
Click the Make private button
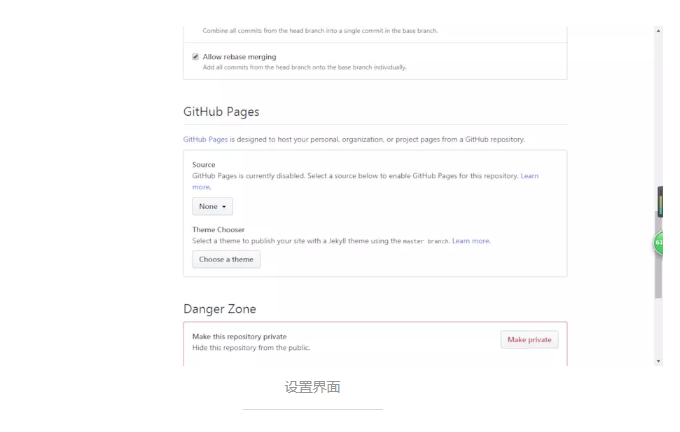coord(530,340)
